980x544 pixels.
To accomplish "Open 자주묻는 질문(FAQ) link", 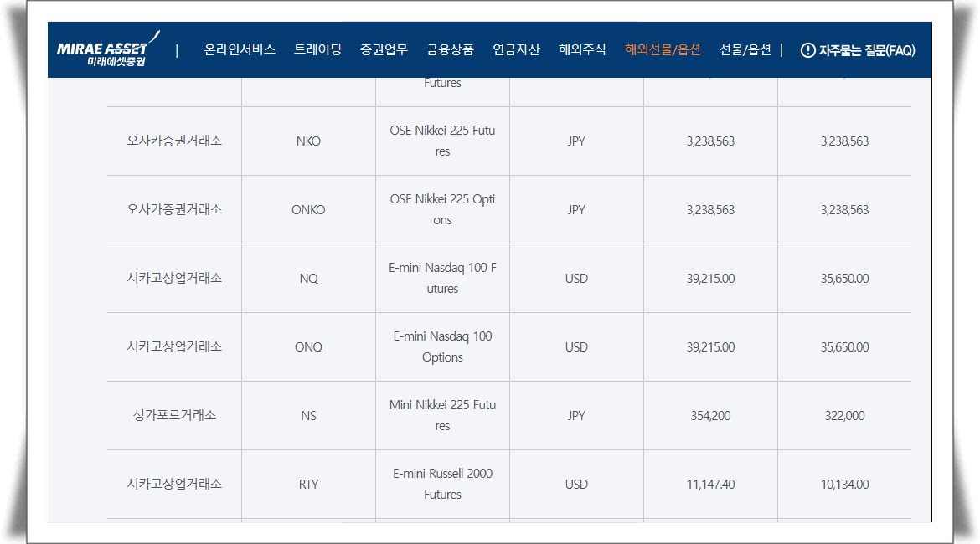I will coord(867,50).
